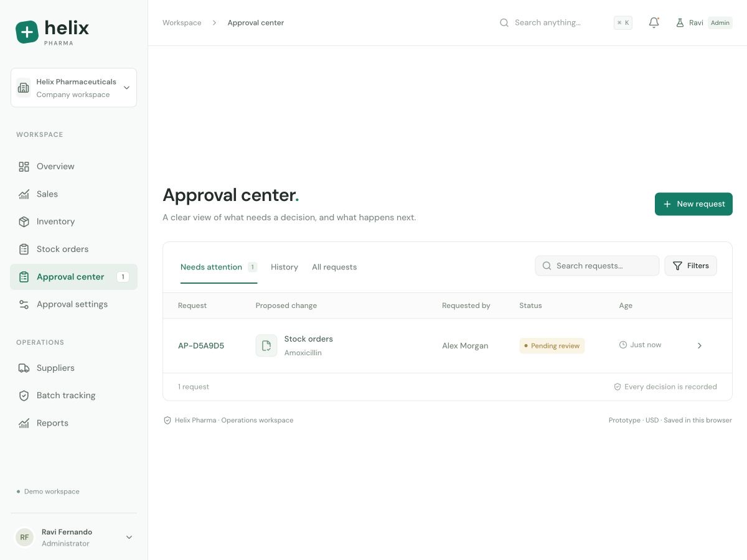
Task: Click Prototype · USD · Saved in this browser text
Action: [x=670, y=421]
